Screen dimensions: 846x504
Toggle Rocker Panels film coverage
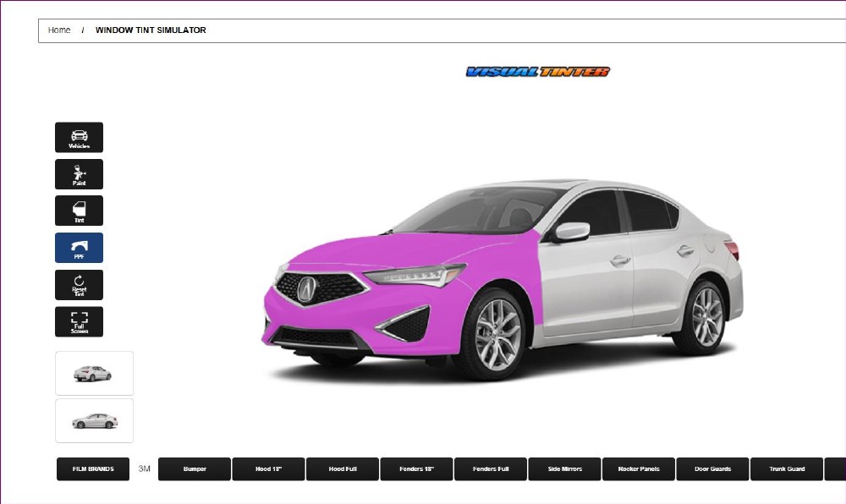(x=638, y=468)
